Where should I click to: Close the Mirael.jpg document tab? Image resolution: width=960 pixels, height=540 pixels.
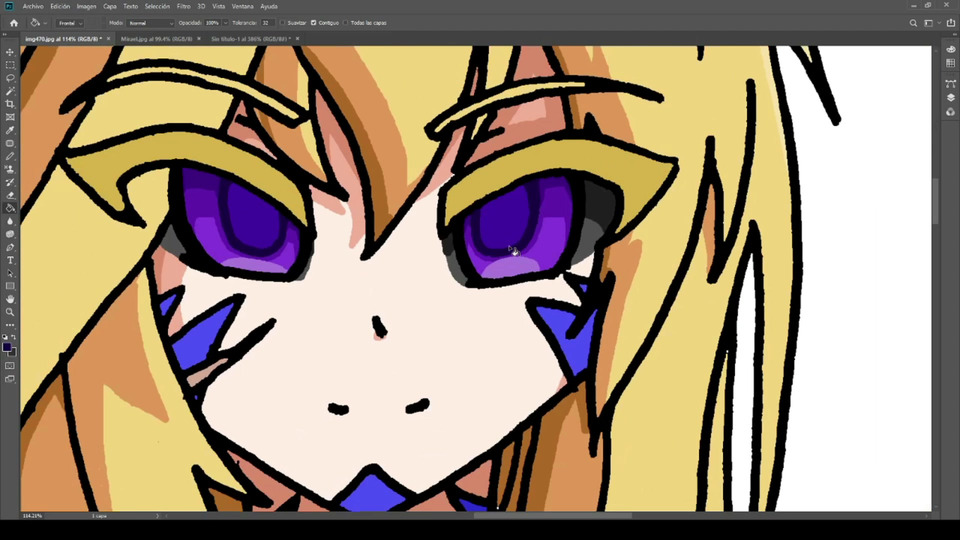[198, 39]
